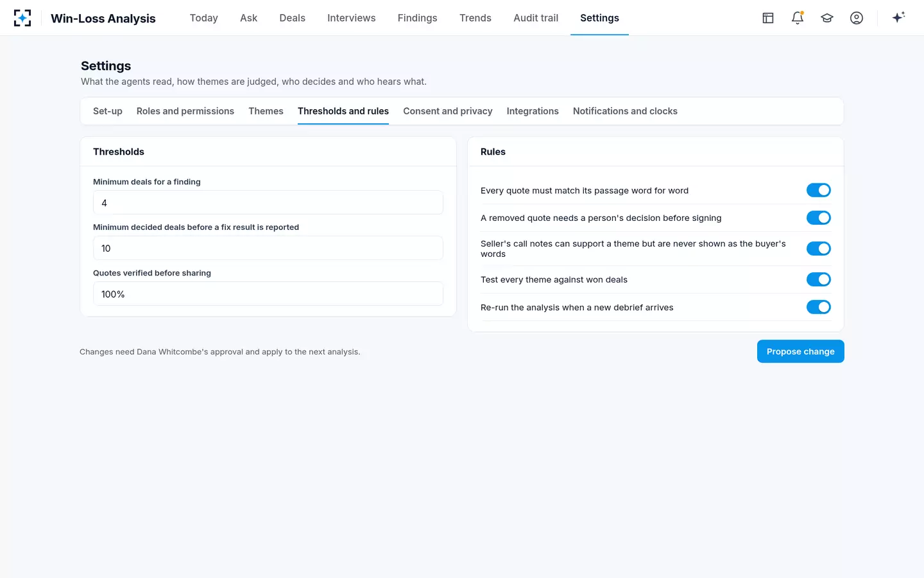This screenshot has height=578, width=924.
Task: Edit the Quotes verified before sharing field
Action: 268,293
